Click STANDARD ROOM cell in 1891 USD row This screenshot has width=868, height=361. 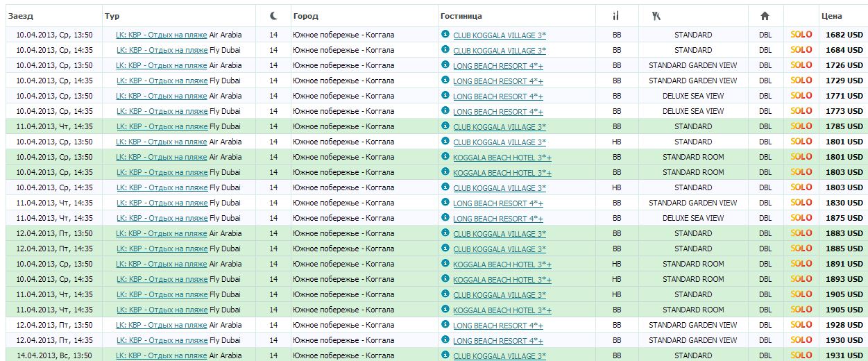point(692,264)
